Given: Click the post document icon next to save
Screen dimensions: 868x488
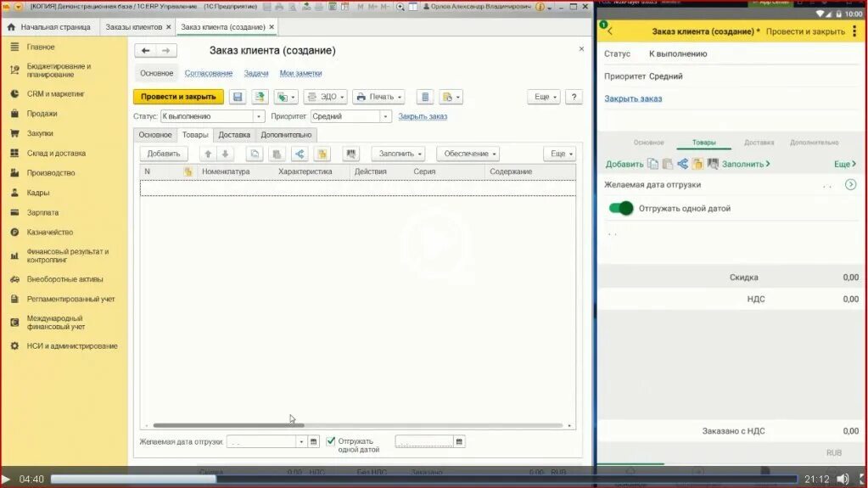Looking at the screenshot, I should [x=259, y=97].
